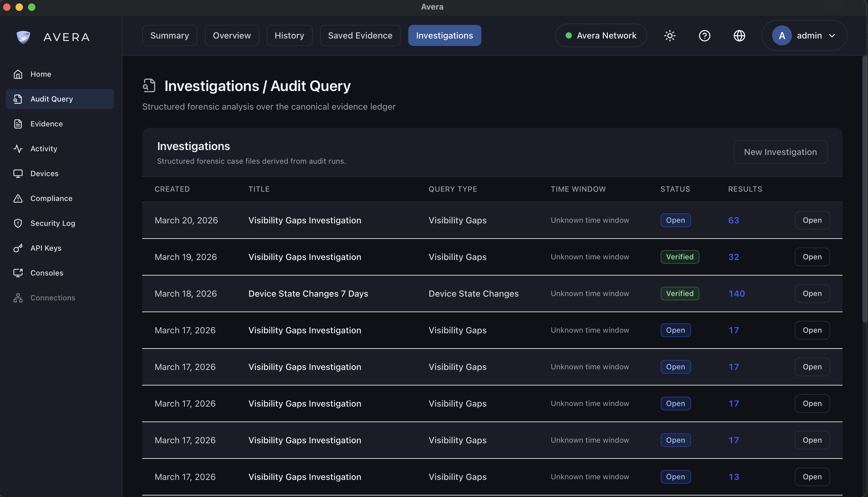
Task: Open the help icon in top bar
Action: tap(705, 35)
